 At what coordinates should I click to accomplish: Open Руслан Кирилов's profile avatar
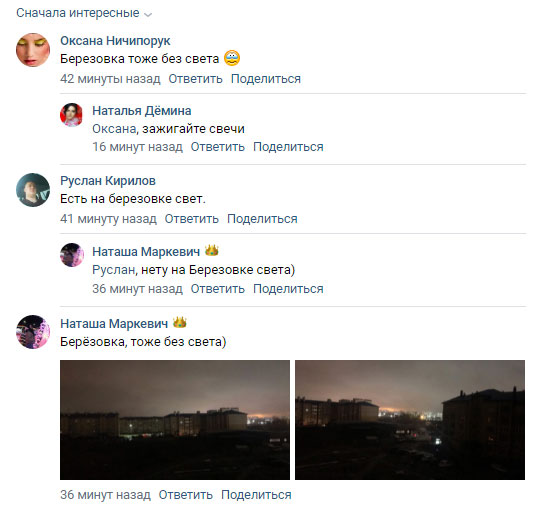pos(33,190)
